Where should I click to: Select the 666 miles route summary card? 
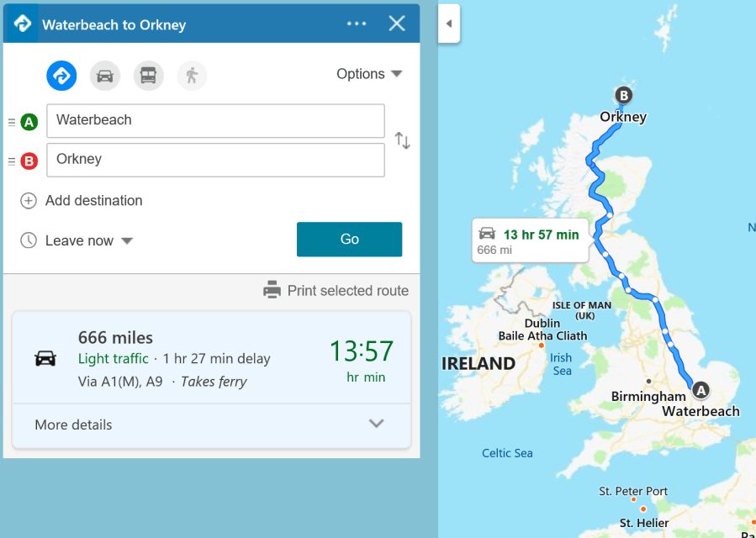[211, 358]
